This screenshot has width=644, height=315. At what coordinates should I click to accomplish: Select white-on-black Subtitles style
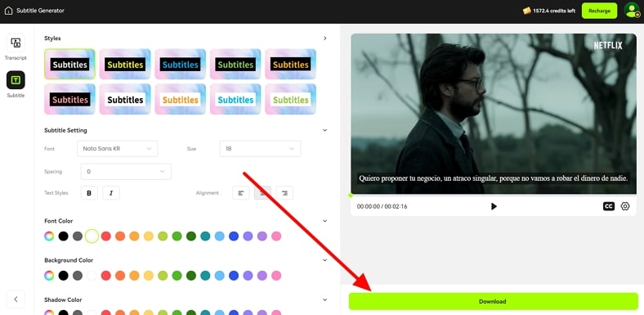coord(69,64)
